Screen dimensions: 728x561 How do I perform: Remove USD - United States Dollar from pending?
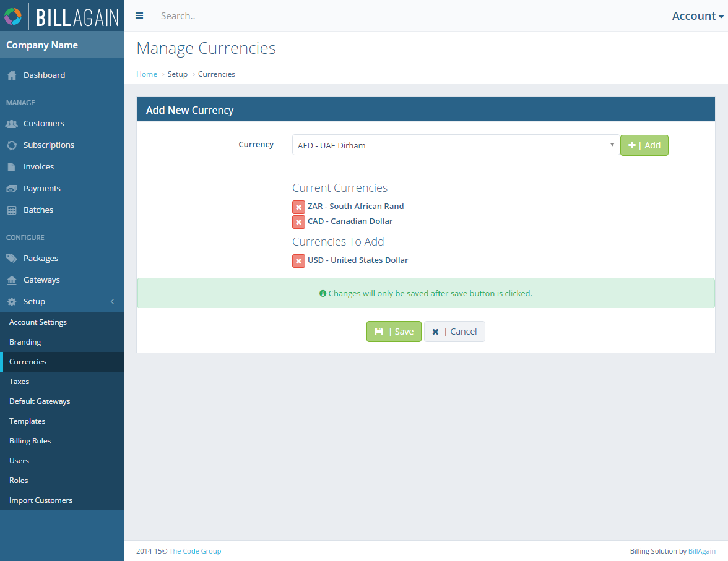[298, 261]
